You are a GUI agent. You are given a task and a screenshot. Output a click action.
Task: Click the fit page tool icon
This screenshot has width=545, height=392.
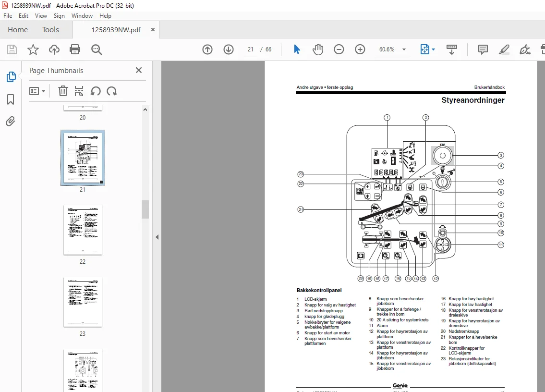click(x=424, y=49)
